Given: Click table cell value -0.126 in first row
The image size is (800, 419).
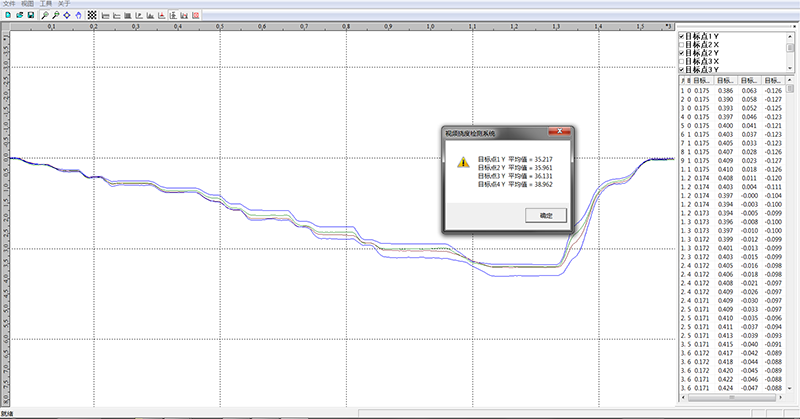Looking at the screenshot, I should [x=773, y=91].
